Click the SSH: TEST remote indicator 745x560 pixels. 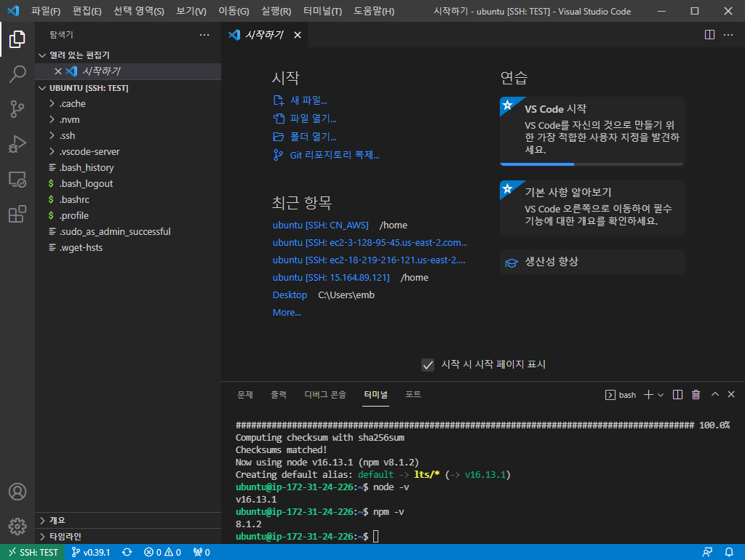33,553
